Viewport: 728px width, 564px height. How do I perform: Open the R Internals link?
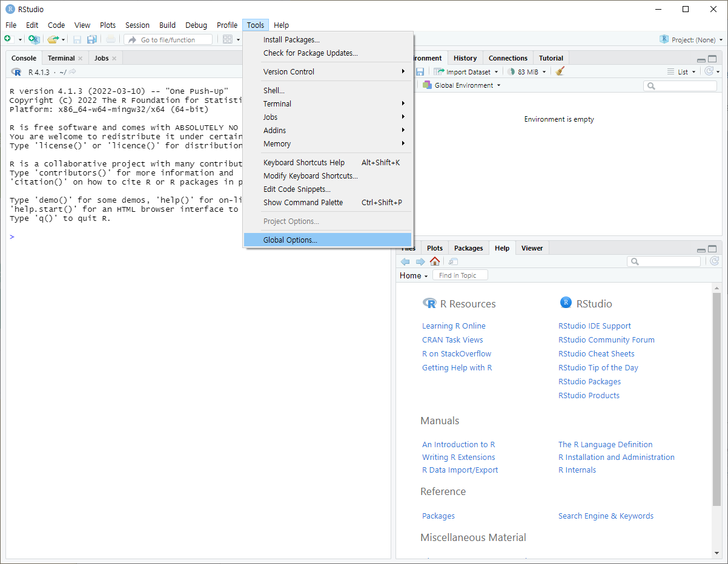(x=577, y=470)
